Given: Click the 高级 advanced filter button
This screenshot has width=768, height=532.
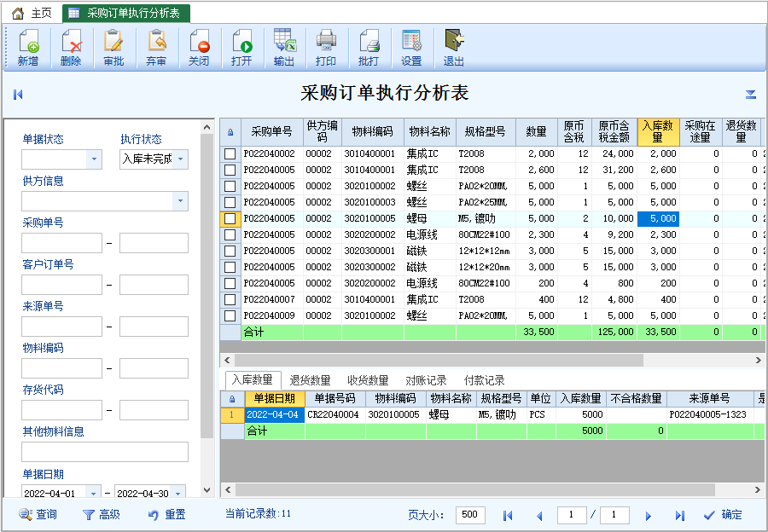Looking at the screenshot, I should (102, 514).
